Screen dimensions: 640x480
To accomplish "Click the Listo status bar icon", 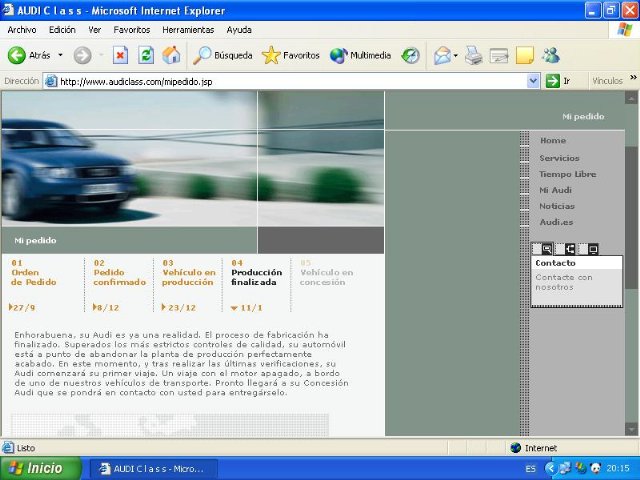I will click(8, 448).
